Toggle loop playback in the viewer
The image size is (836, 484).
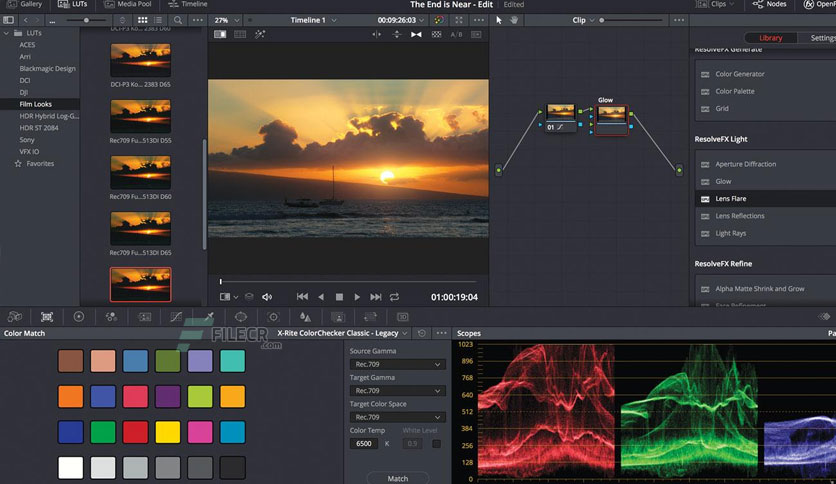click(394, 297)
